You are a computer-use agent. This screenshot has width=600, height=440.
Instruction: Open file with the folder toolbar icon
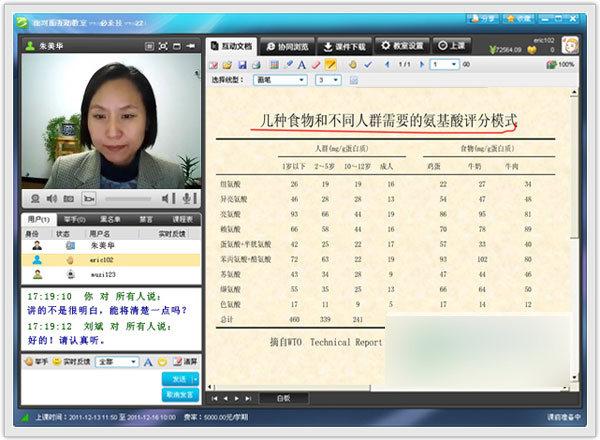pyautogui.click(x=228, y=65)
